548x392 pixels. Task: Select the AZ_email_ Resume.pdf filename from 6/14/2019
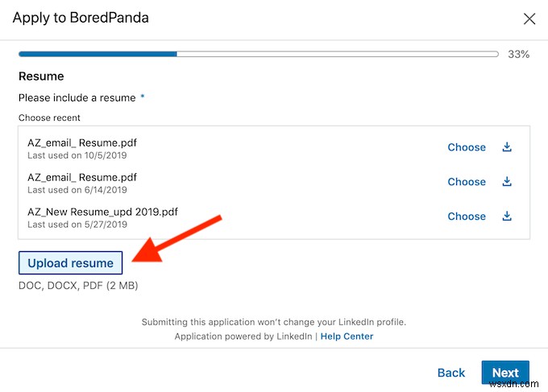[82, 177]
